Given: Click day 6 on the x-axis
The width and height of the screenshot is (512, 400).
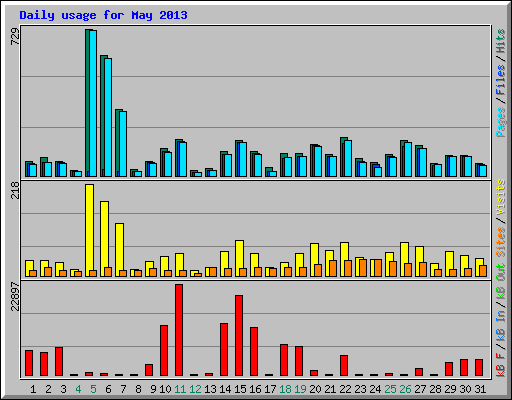Looking at the screenshot, I should [x=108, y=389].
